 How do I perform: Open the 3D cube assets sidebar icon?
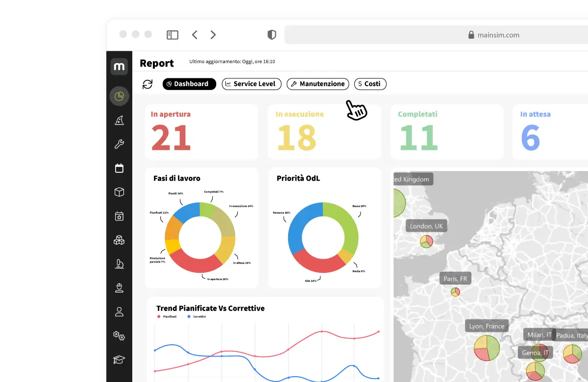tap(119, 192)
